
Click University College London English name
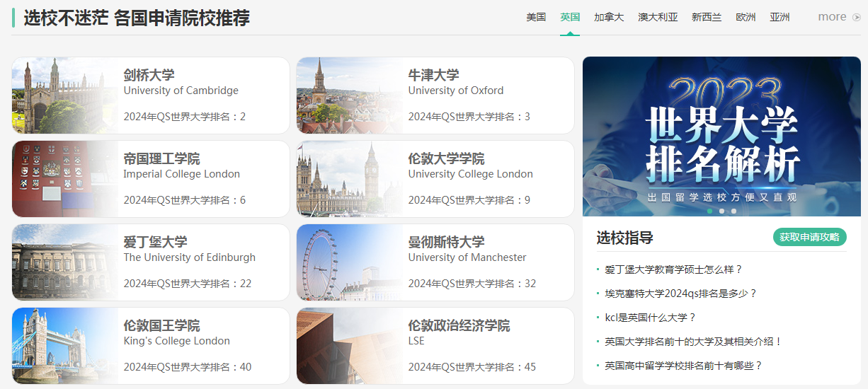pos(470,174)
